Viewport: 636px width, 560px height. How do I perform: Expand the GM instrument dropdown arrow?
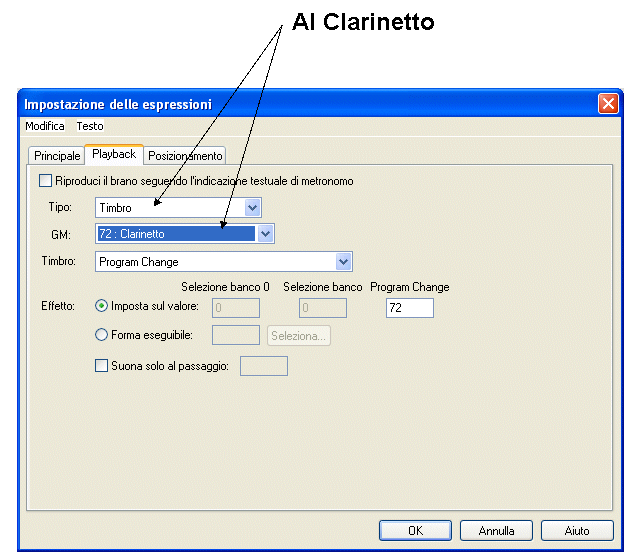coord(265,234)
